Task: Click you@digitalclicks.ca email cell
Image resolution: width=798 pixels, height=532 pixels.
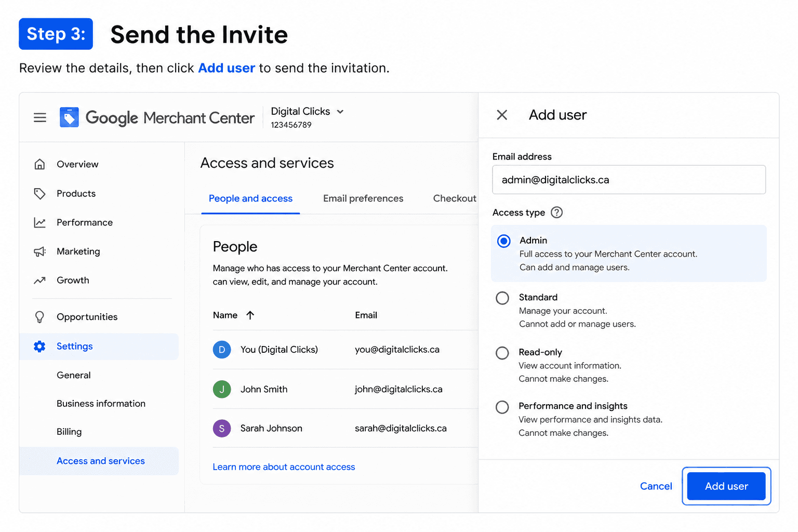Action: [397, 350]
